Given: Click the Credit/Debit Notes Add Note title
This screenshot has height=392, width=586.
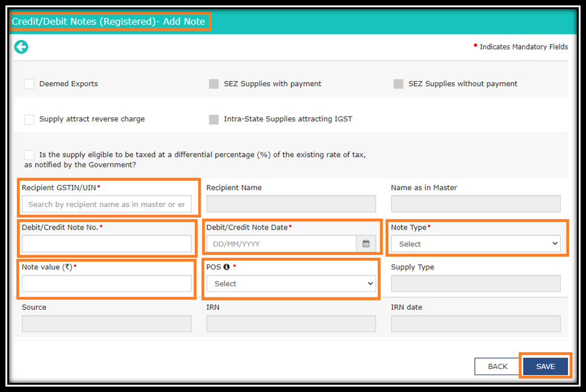Looking at the screenshot, I should (x=108, y=21).
